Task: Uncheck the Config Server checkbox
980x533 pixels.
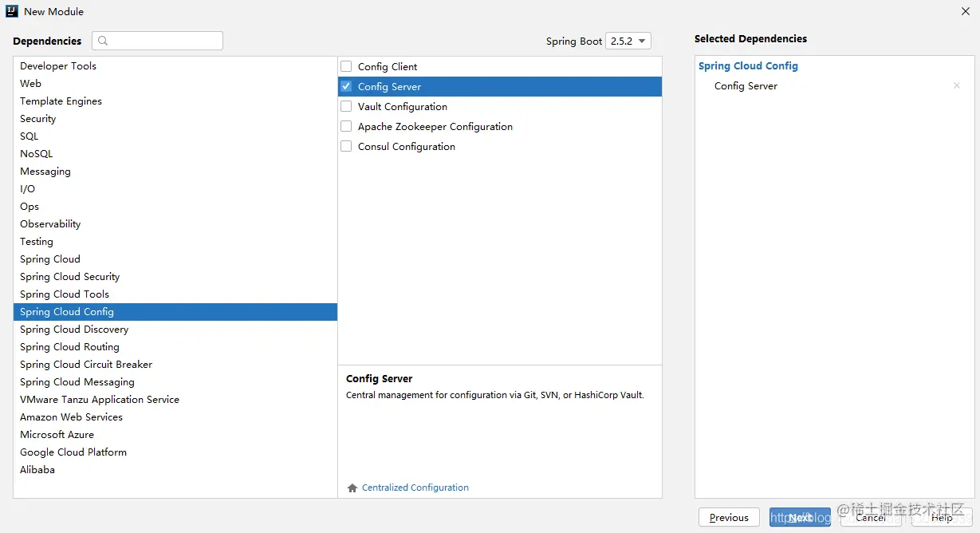Action: pos(346,86)
